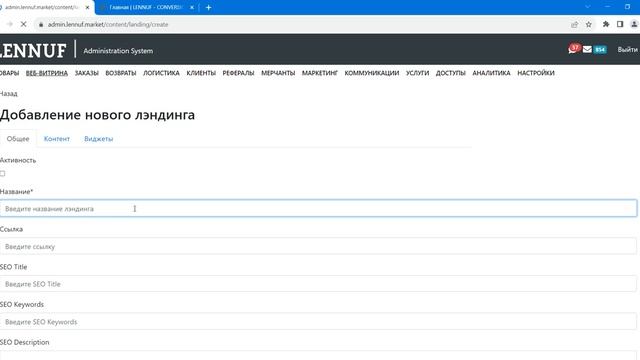Screen dimensions: 640x360
Task: Open the mail envelope icon in header
Action: 587,49
